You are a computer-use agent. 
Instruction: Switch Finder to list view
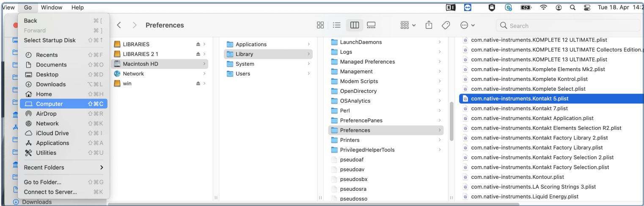[x=337, y=25]
